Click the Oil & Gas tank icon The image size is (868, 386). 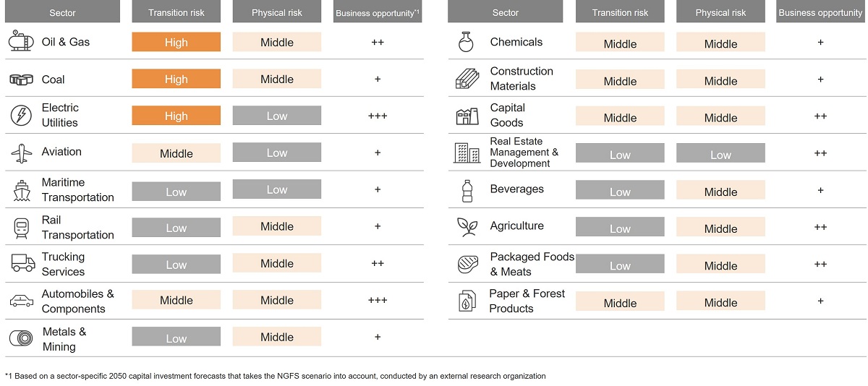coord(21,42)
